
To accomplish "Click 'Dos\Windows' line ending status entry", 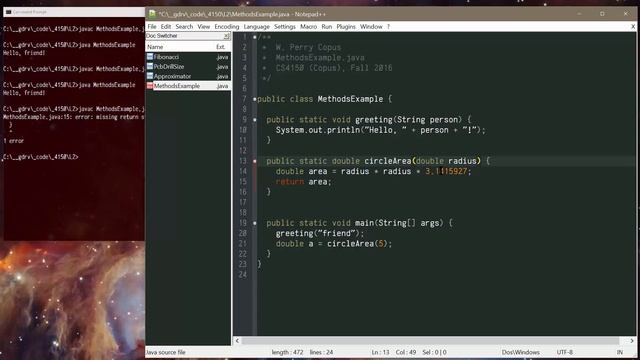I will click(520, 352).
